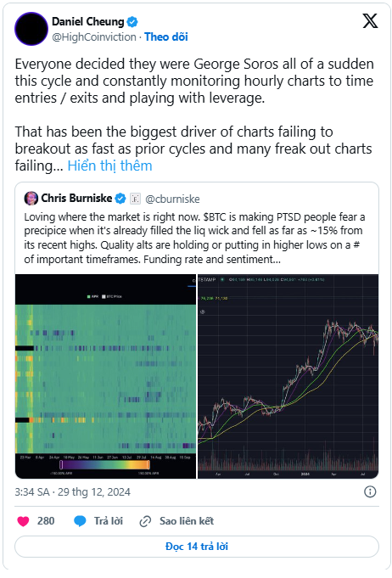This screenshot has height=578, width=392.
Task: Click the X logo icon
Action: [370, 21]
